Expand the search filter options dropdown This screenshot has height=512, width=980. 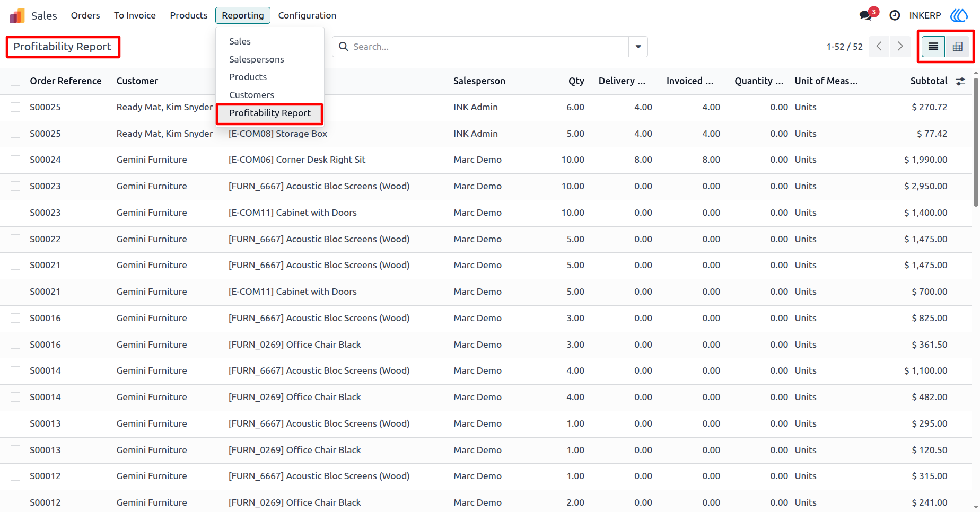click(x=638, y=47)
